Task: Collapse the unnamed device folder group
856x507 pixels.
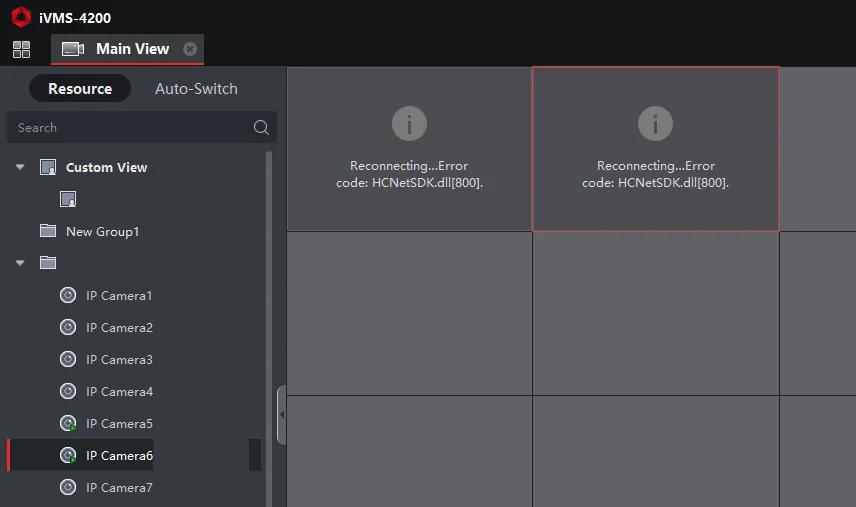Action: coord(20,263)
